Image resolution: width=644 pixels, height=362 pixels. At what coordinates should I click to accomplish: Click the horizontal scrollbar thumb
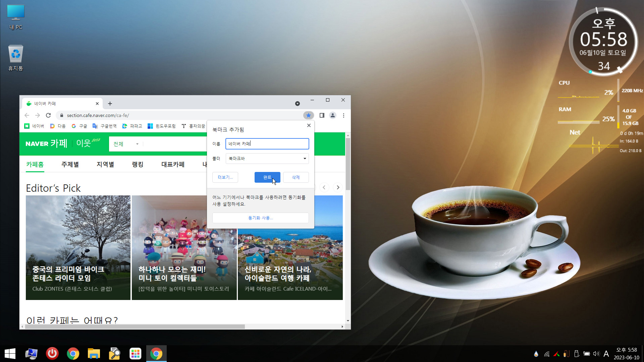coord(135,326)
